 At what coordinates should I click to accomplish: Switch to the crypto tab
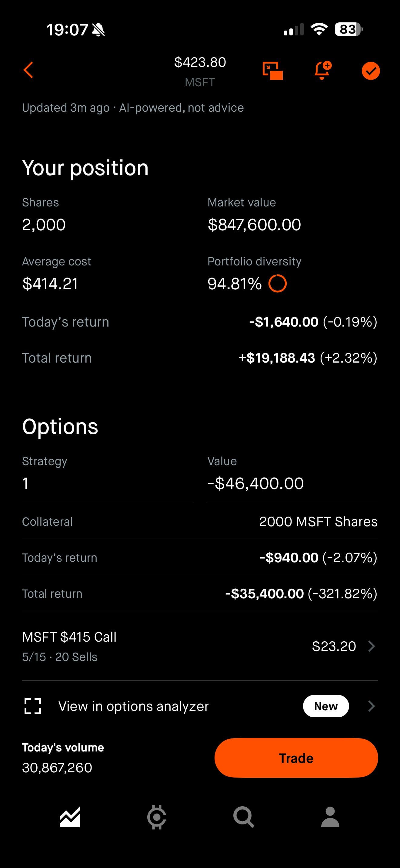[x=156, y=817]
